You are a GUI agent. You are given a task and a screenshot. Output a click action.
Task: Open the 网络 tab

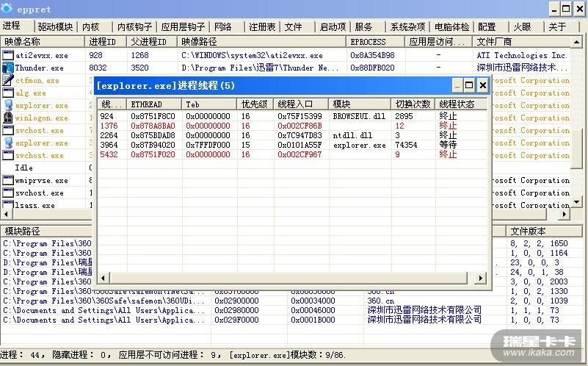tap(222, 27)
